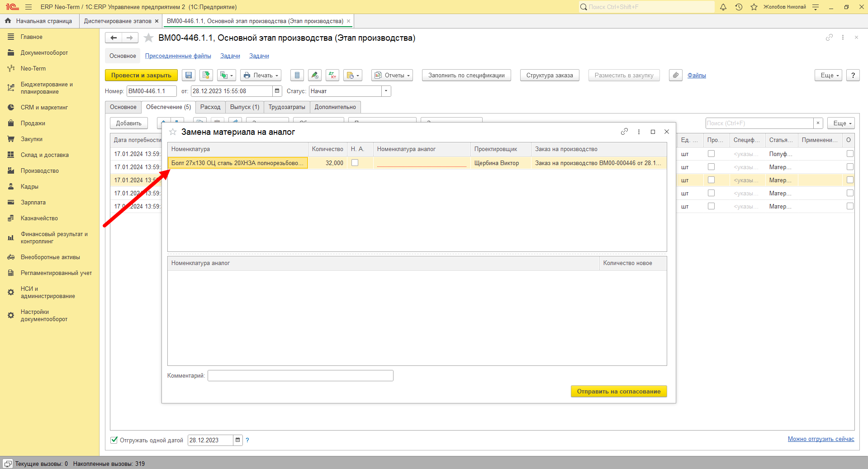Open the Трудозатраты tab

click(x=287, y=107)
